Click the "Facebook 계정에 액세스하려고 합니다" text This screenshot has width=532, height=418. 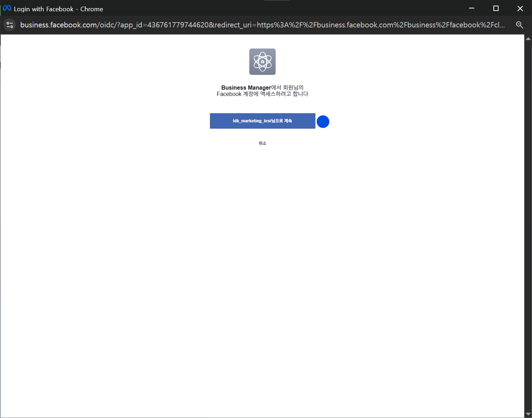262,94
